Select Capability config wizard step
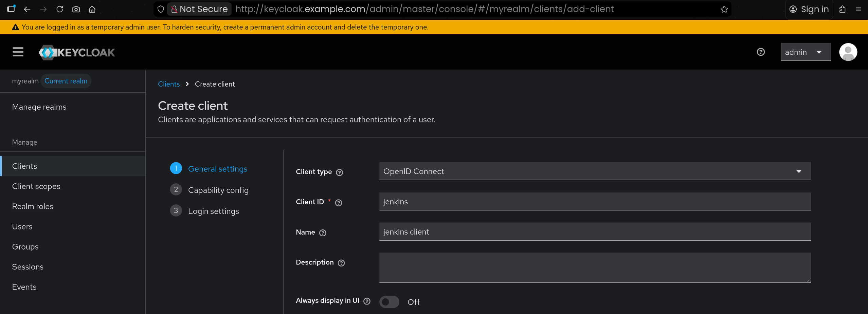This screenshot has width=868, height=314. [x=218, y=190]
